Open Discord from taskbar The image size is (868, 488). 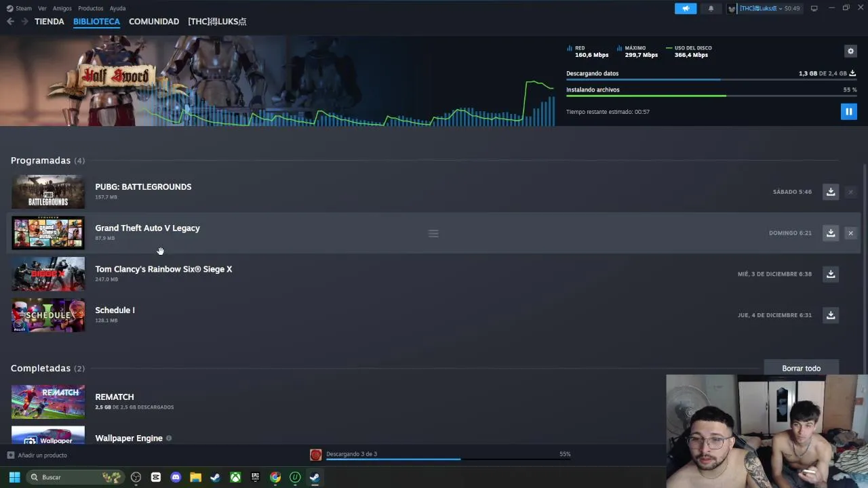click(176, 477)
